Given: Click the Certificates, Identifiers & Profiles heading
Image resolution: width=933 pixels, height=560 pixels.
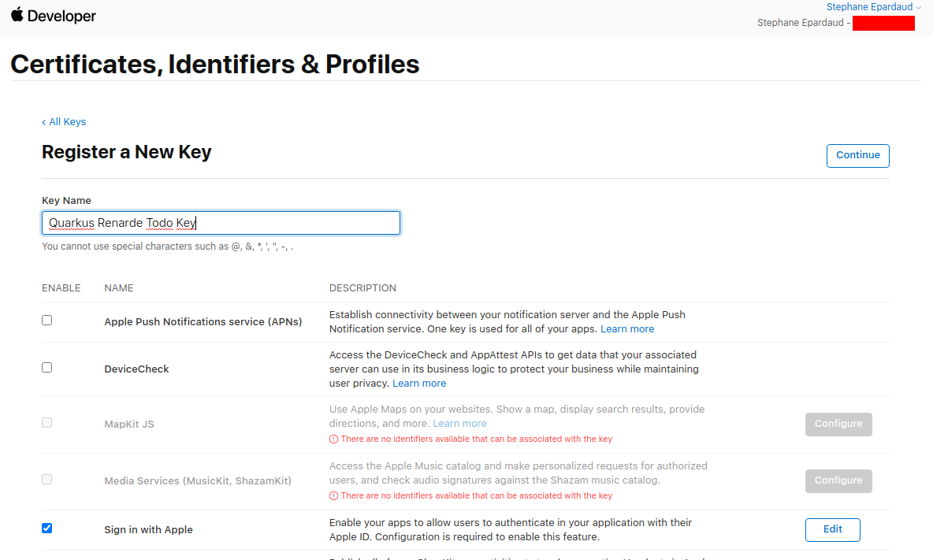Looking at the screenshot, I should [x=214, y=64].
